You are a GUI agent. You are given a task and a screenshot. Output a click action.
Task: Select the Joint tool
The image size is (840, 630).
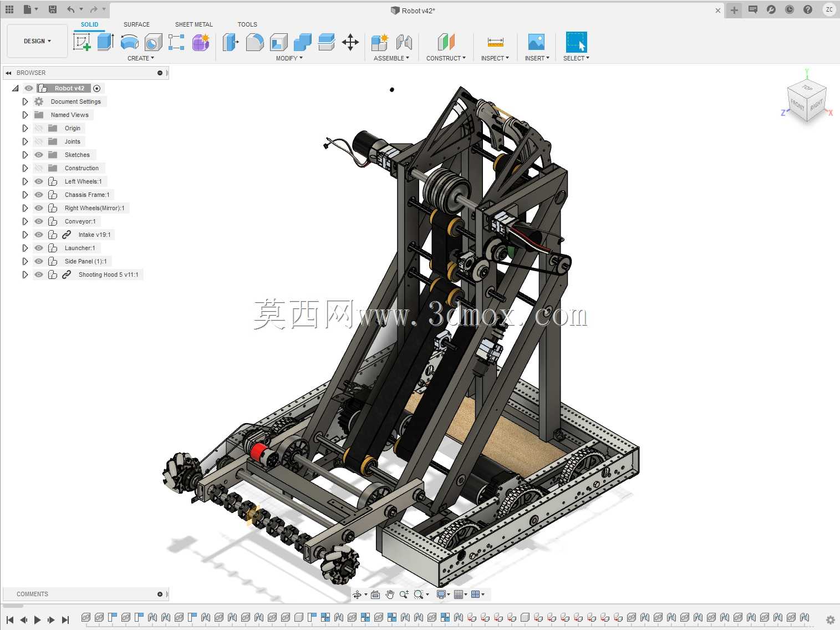click(x=404, y=42)
